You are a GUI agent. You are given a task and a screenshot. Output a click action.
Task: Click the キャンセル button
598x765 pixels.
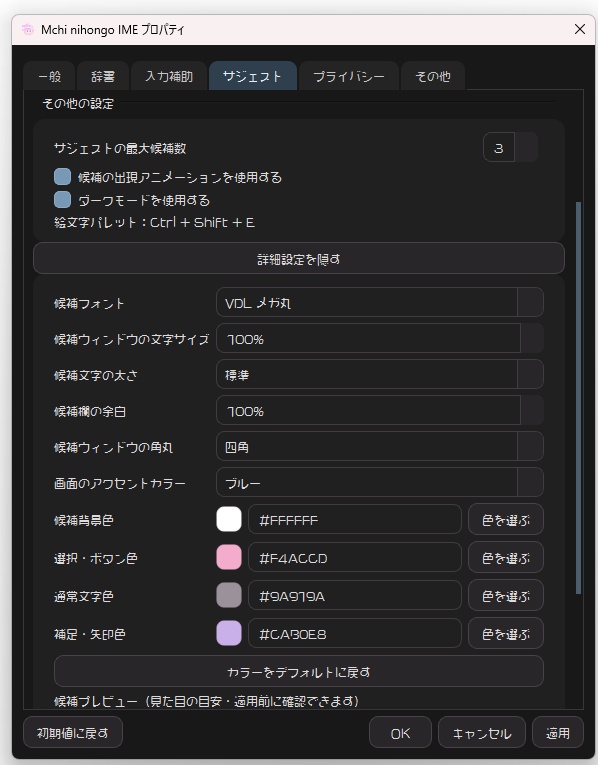pos(482,732)
